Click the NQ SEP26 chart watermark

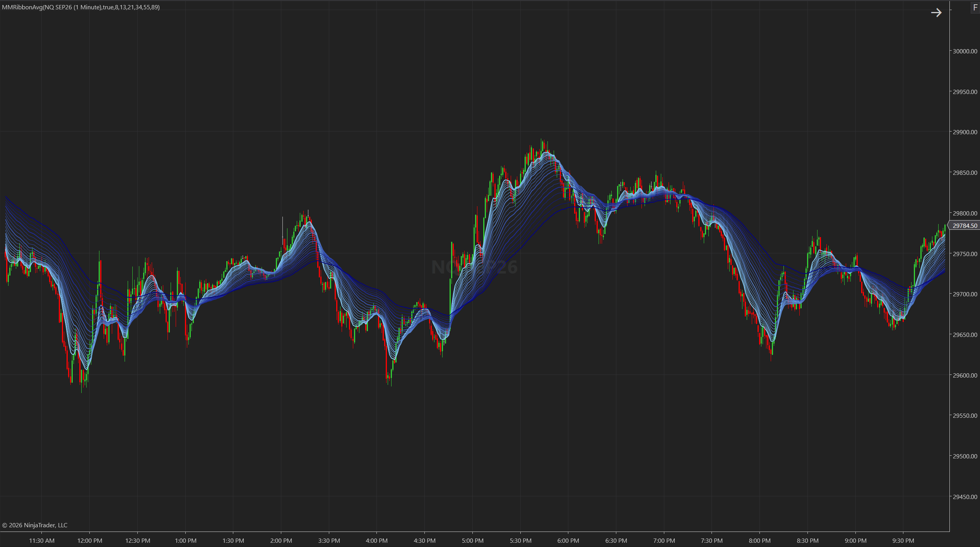[x=474, y=267]
